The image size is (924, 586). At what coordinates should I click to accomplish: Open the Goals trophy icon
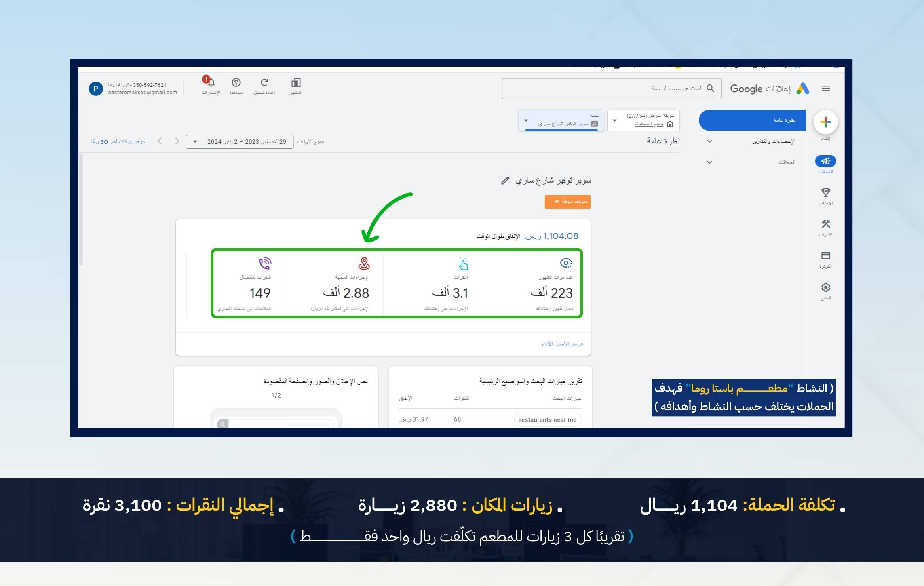(x=825, y=193)
